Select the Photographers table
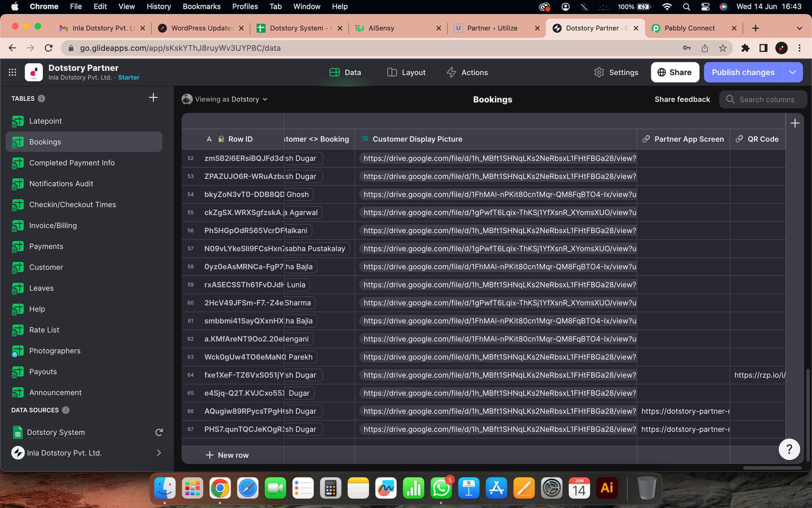The height and width of the screenshot is (508, 812). pyautogui.click(x=55, y=351)
